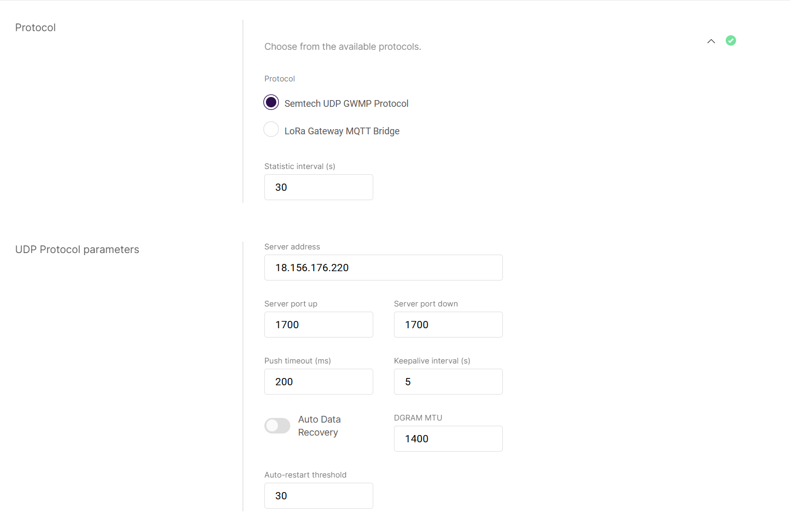Click the Push timeout input box
790x532 pixels.
click(318, 382)
